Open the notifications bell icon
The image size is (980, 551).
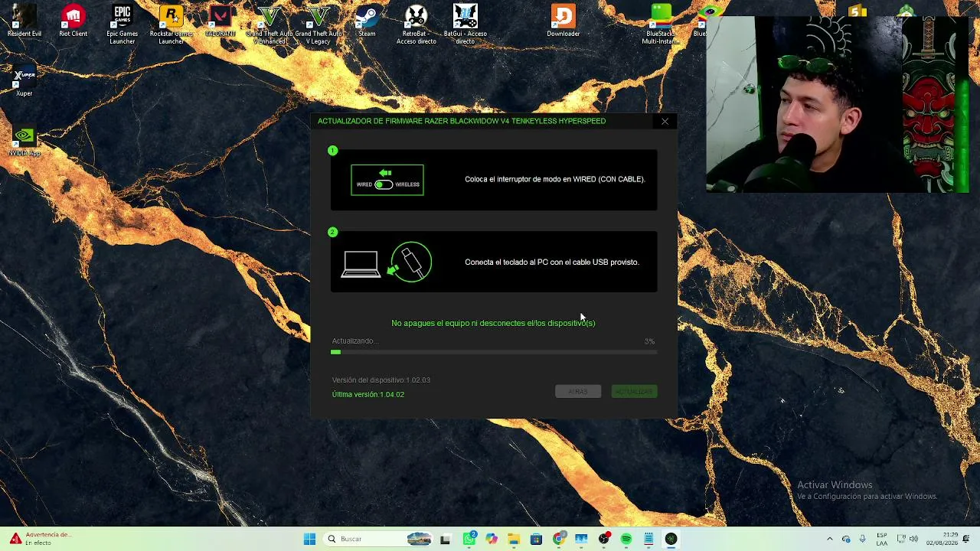click(x=966, y=539)
